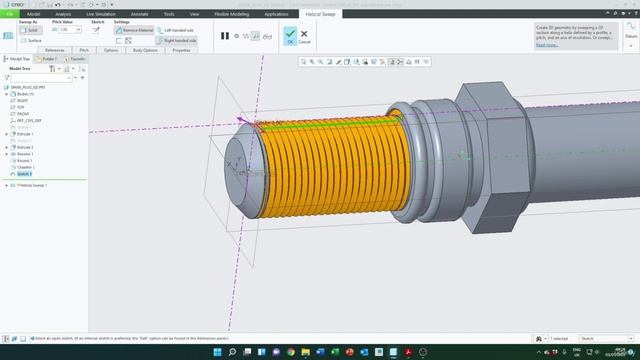Open the Properties panel tab
The height and width of the screenshot is (360, 640).
[182, 50]
